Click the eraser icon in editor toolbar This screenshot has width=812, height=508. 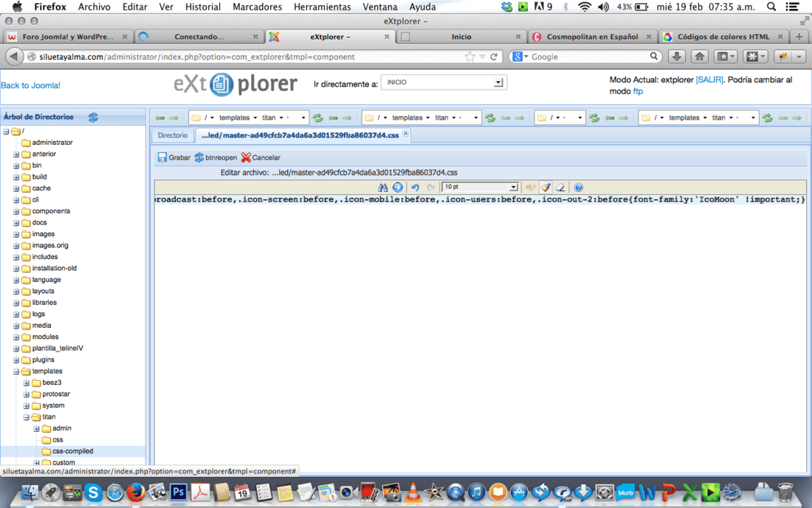pyautogui.click(x=560, y=188)
